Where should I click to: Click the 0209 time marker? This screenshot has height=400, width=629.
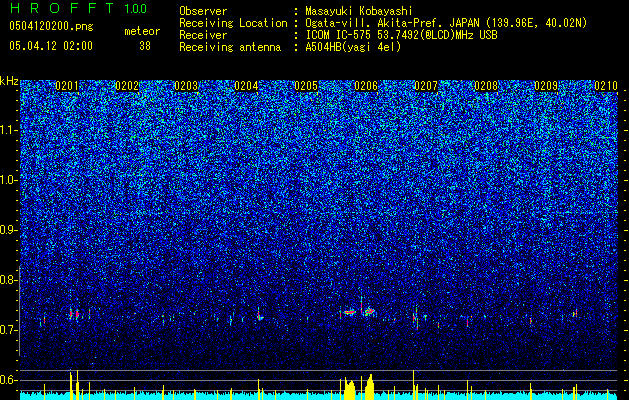[546, 86]
